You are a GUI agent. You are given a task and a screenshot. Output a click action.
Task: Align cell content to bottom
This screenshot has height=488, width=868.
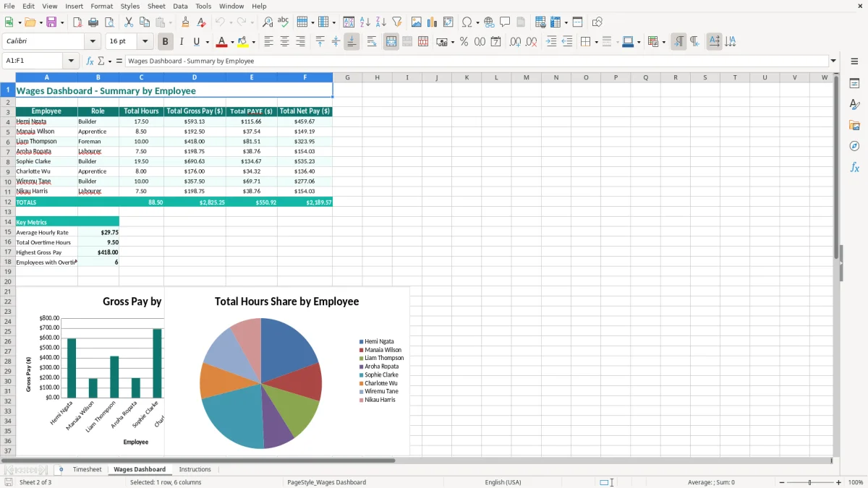[352, 42]
